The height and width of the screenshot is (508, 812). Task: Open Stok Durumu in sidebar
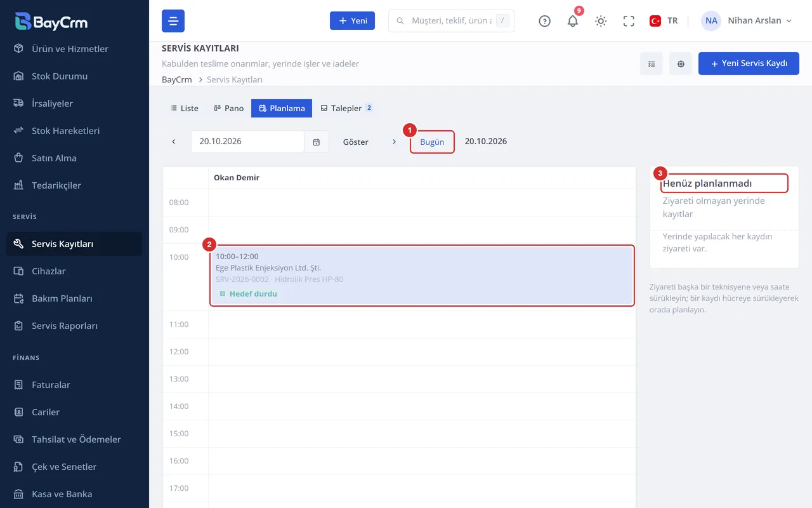point(74,76)
